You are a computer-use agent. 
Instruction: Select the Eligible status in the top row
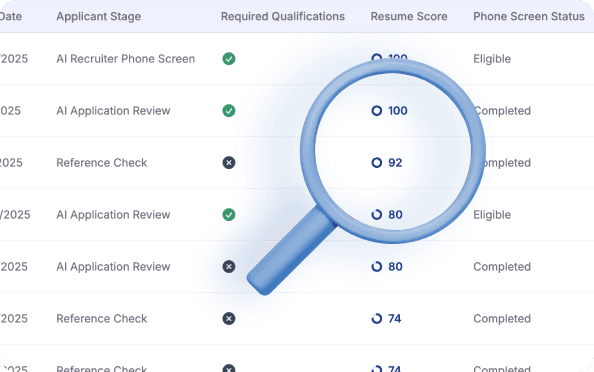point(492,59)
